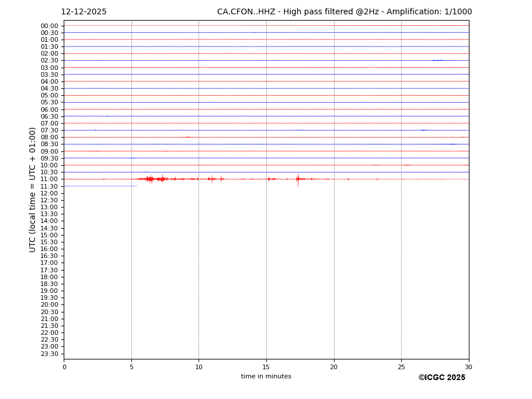Click the small red event on the 08:00 trace

point(187,137)
